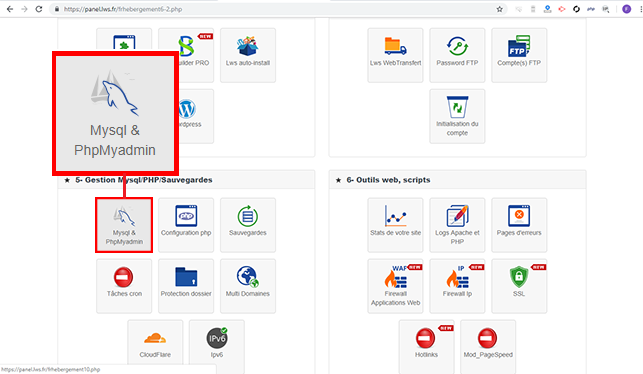Open Password FTP tile
Viewport: 643px width, 374px height.
click(457, 55)
